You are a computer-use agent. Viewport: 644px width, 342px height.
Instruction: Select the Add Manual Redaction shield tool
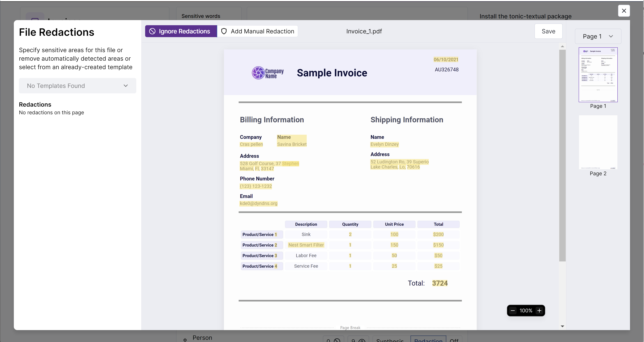tap(258, 31)
